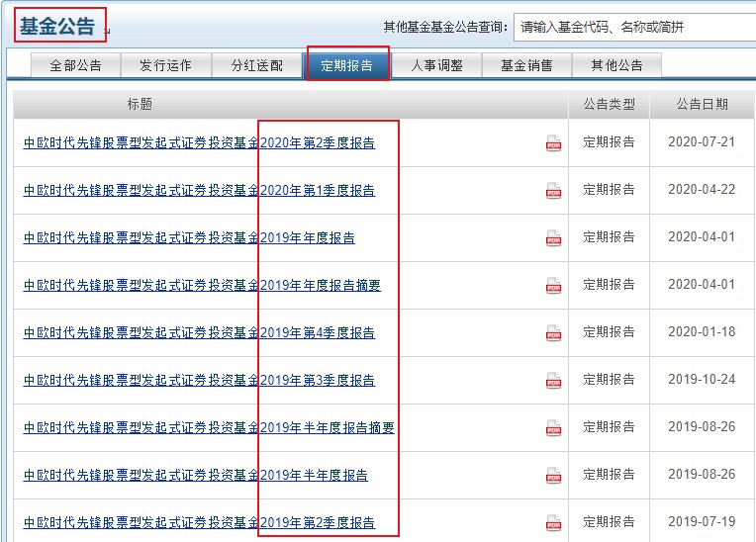Click 其他基金基金公告查询 label
The height and width of the screenshot is (542, 756).
point(445,28)
